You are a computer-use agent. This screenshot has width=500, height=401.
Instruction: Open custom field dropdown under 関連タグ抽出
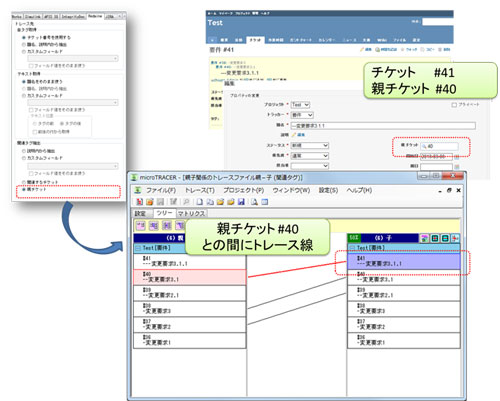pyautogui.click(x=73, y=166)
